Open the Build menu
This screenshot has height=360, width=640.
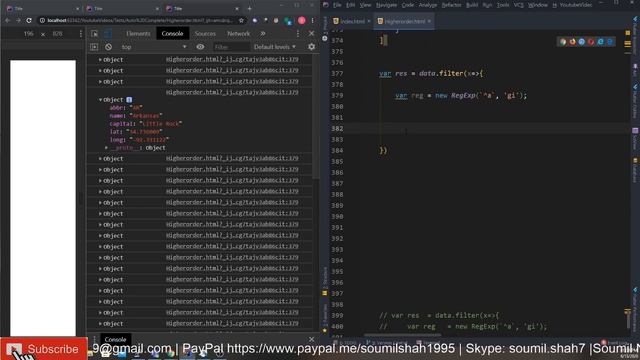point(472,5)
